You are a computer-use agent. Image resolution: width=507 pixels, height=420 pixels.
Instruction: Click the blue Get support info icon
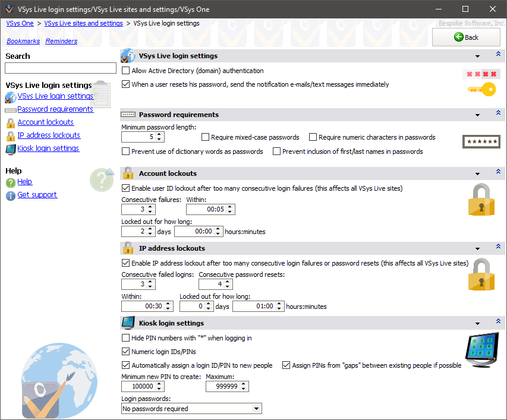pyautogui.click(x=10, y=195)
